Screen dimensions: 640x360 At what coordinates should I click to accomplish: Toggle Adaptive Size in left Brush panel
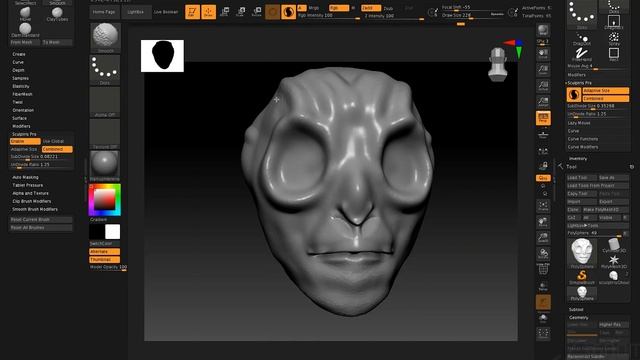(x=25, y=149)
